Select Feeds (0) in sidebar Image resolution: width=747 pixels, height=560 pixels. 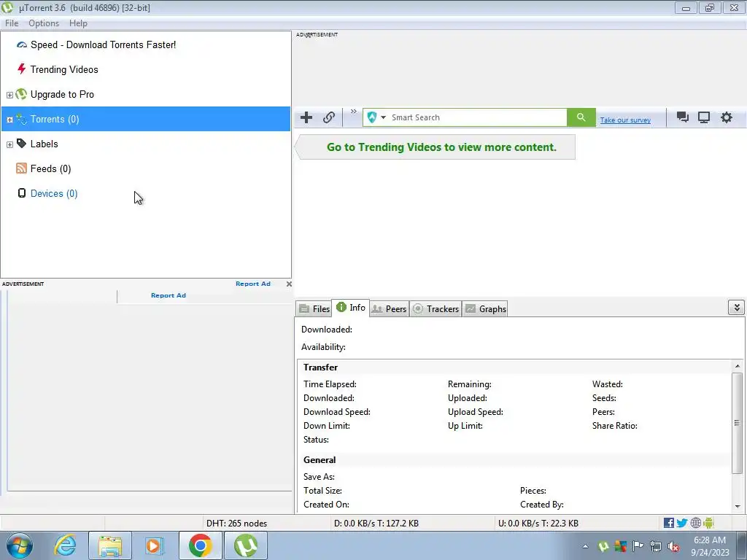50,168
